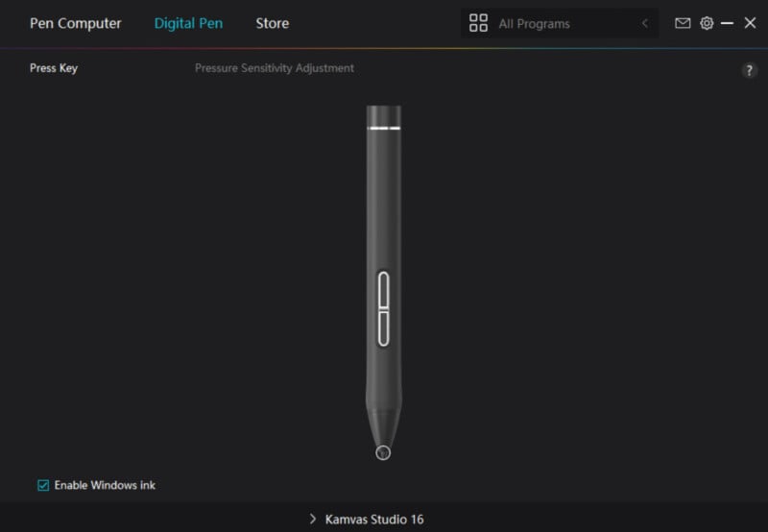Image resolution: width=768 pixels, height=532 pixels.
Task: Select the Press Key section
Action: point(54,68)
